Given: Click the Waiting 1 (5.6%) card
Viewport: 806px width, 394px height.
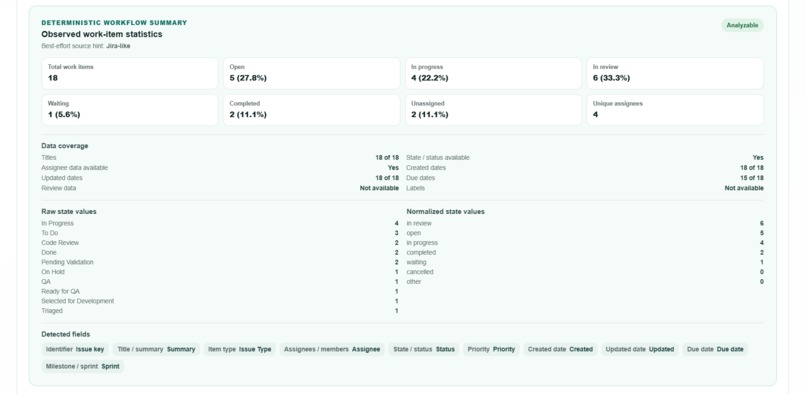Looking at the screenshot, I should (130, 110).
